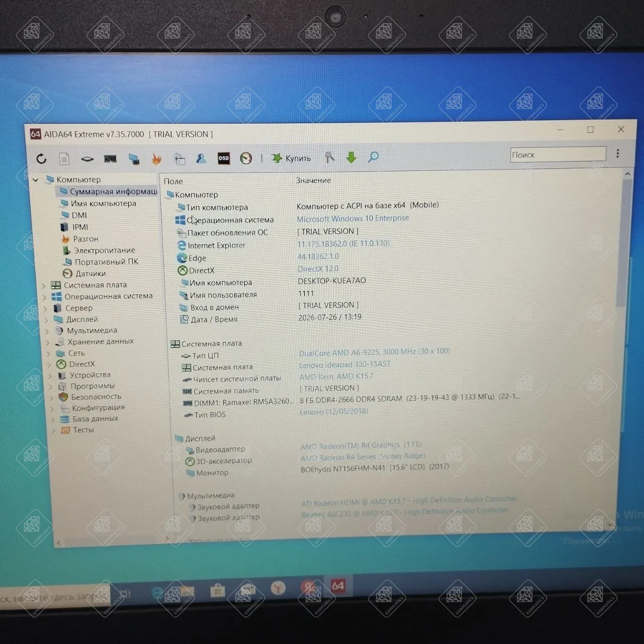Screen dimensions: 644x644
Task: Click the green down-arrow updates icon
Action: coord(351,157)
